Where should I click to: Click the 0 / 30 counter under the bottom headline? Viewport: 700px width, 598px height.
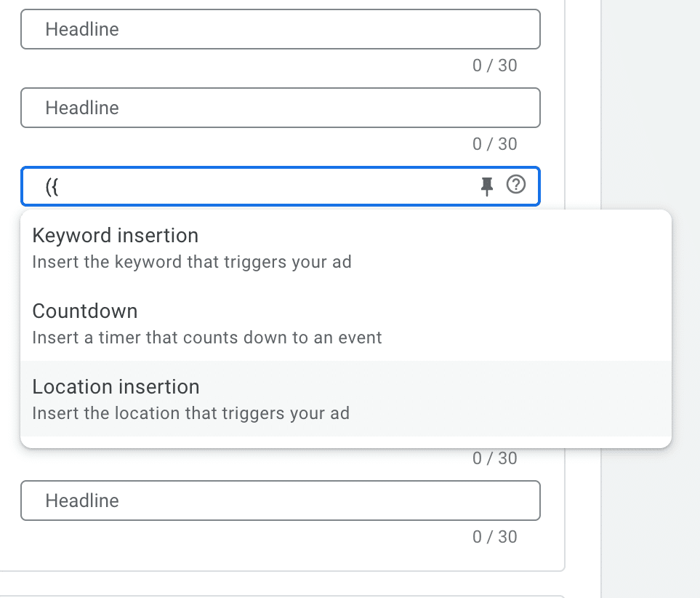click(494, 537)
